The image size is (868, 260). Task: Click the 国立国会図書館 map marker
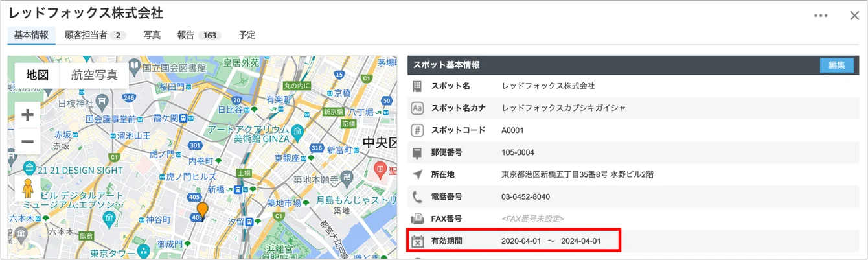[134, 66]
